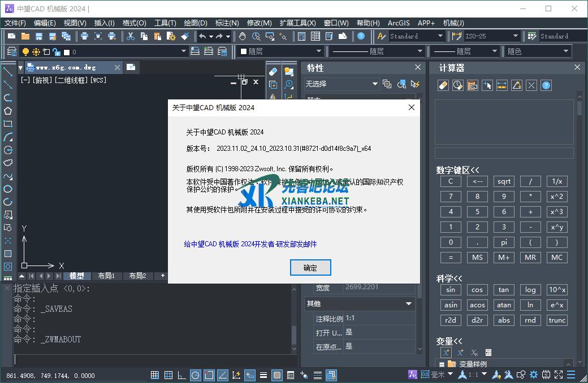Open the layer control dropdown
Screen dimensions: 588x383
coord(183,51)
